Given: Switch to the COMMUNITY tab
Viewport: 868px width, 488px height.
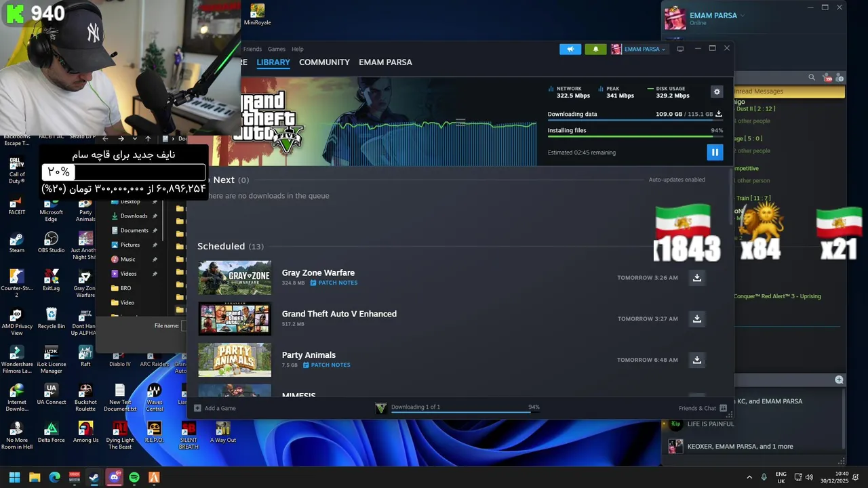Looking at the screenshot, I should point(324,62).
